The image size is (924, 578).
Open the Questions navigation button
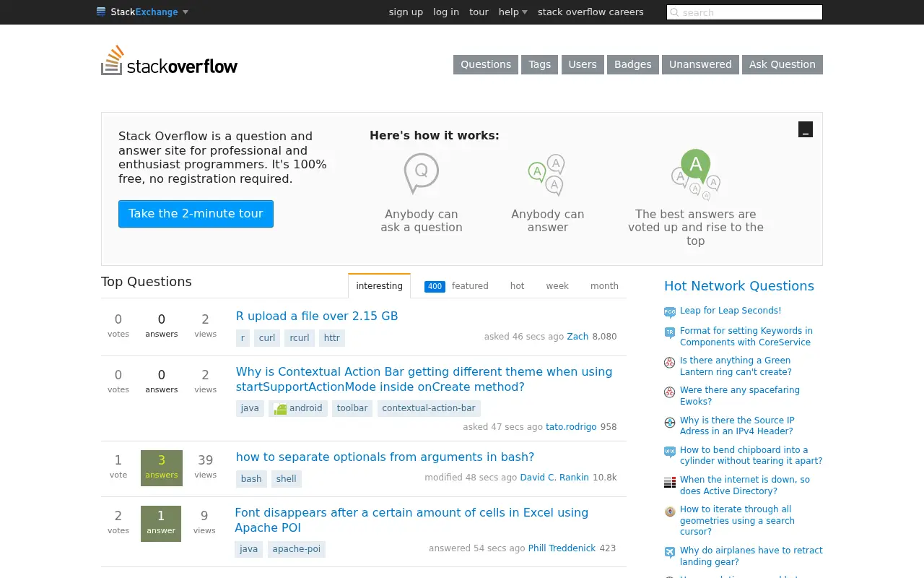coord(486,64)
